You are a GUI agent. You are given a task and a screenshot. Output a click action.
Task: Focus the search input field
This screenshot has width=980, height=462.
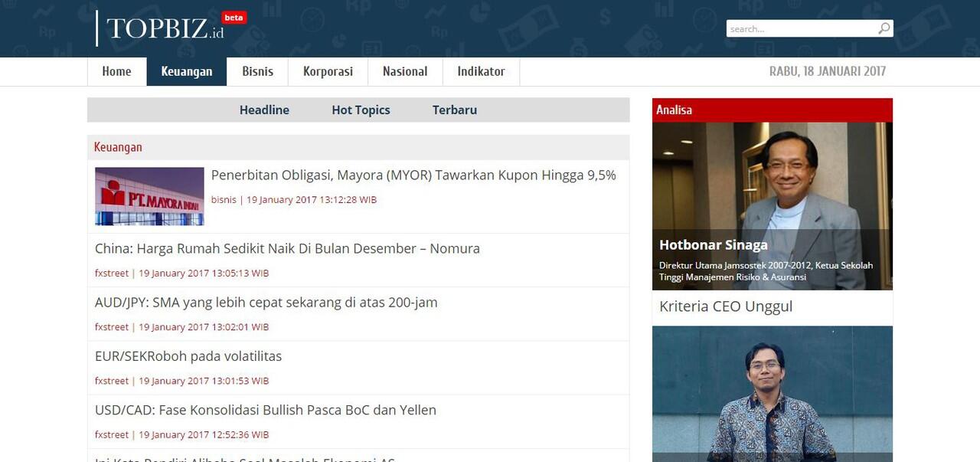tap(801, 28)
